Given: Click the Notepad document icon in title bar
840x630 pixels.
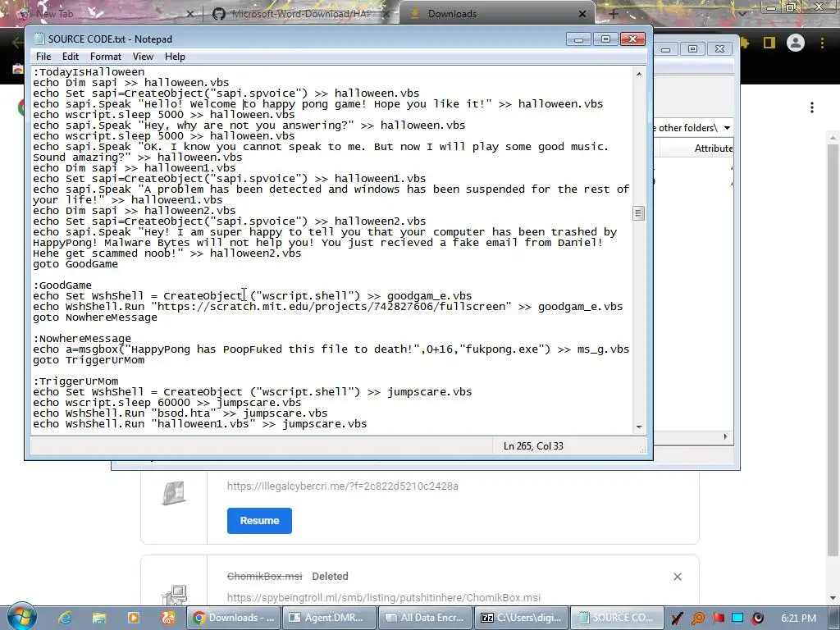Looking at the screenshot, I should point(39,39).
